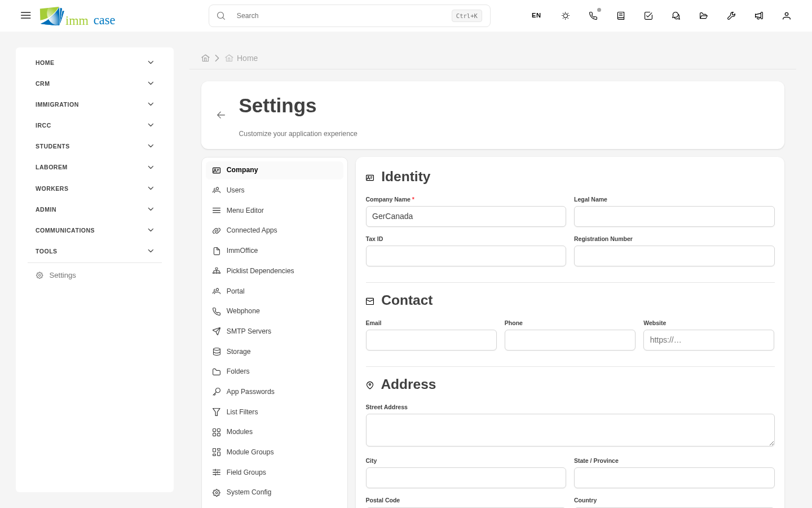Click the City input field

tap(466, 478)
